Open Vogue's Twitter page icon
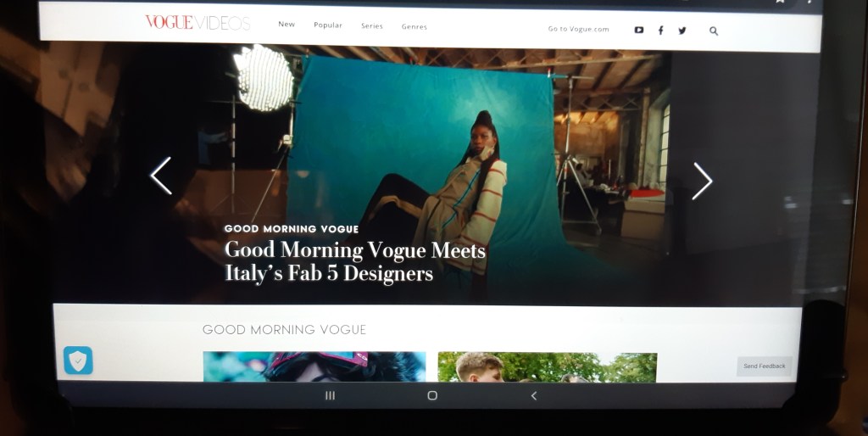The image size is (868, 436). (x=682, y=31)
